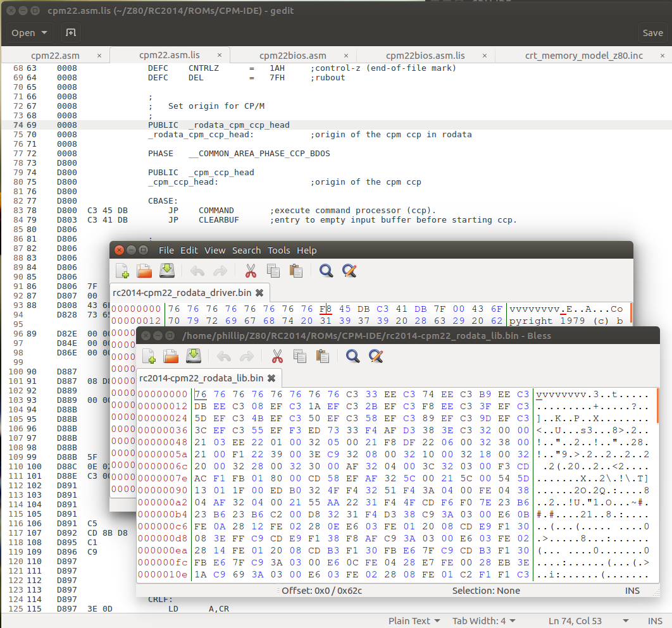Image resolution: width=672 pixels, height=628 pixels.
Task: Click Redo arrow in rodata_driver Bless window
Action: 220,271
